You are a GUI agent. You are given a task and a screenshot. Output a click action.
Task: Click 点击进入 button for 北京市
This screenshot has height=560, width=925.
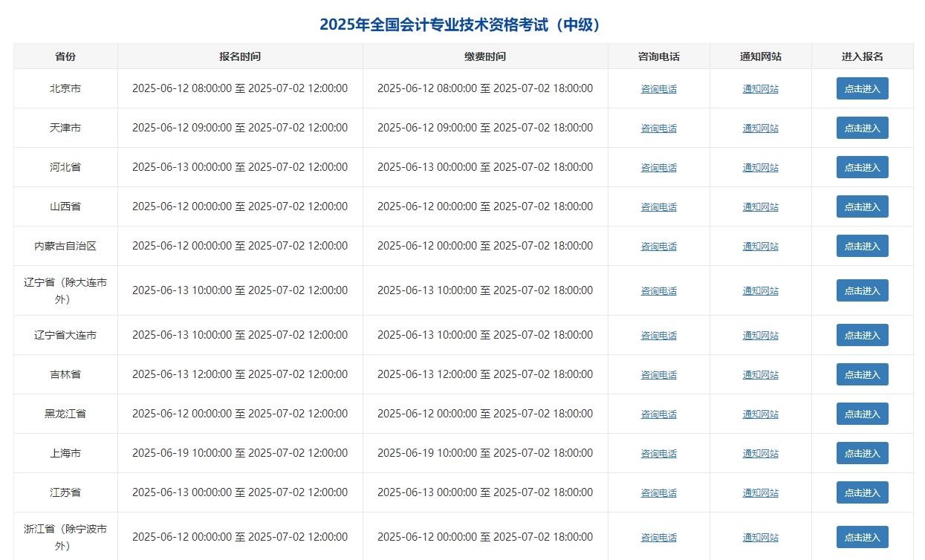(x=862, y=88)
